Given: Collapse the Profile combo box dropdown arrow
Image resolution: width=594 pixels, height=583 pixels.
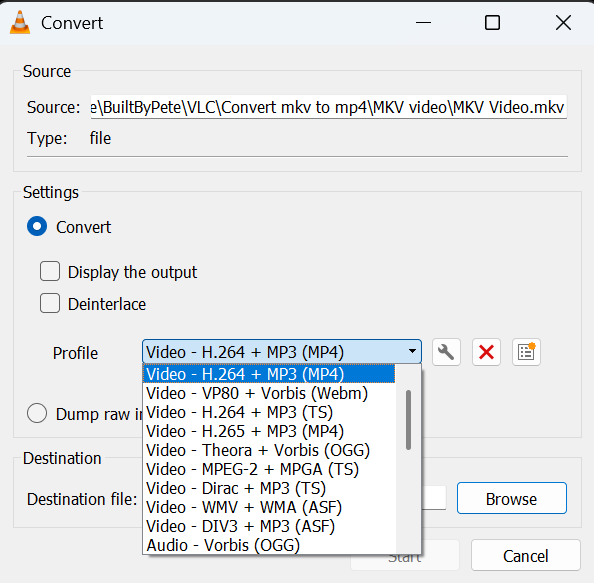Looking at the screenshot, I should (x=412, y=352).
